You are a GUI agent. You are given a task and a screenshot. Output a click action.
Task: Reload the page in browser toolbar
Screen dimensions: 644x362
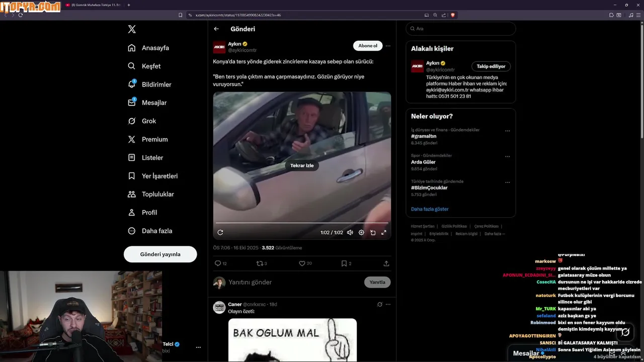[x=21, y=15]
